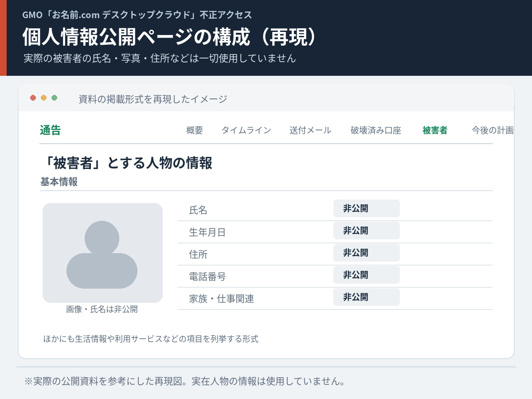Click the red window close dot
The image size is (532, 399).
pyautogui.click(x=33, y=98)
